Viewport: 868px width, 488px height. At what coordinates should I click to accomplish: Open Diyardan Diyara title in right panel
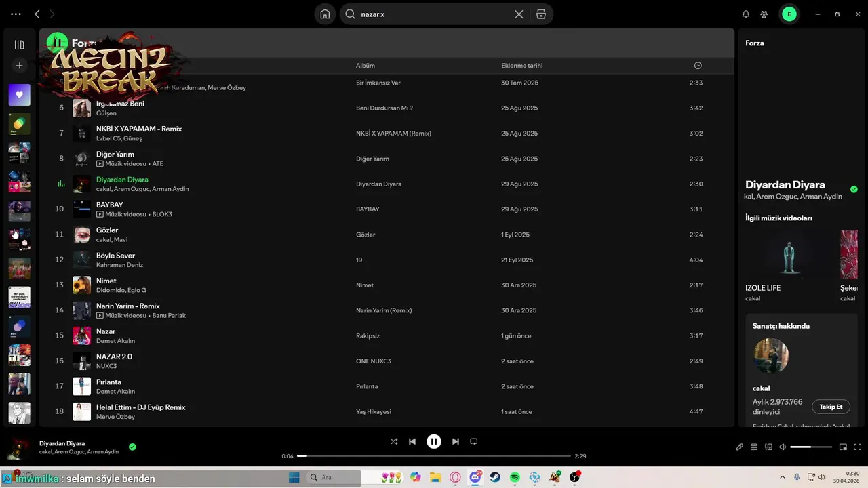tap(785, 184)
